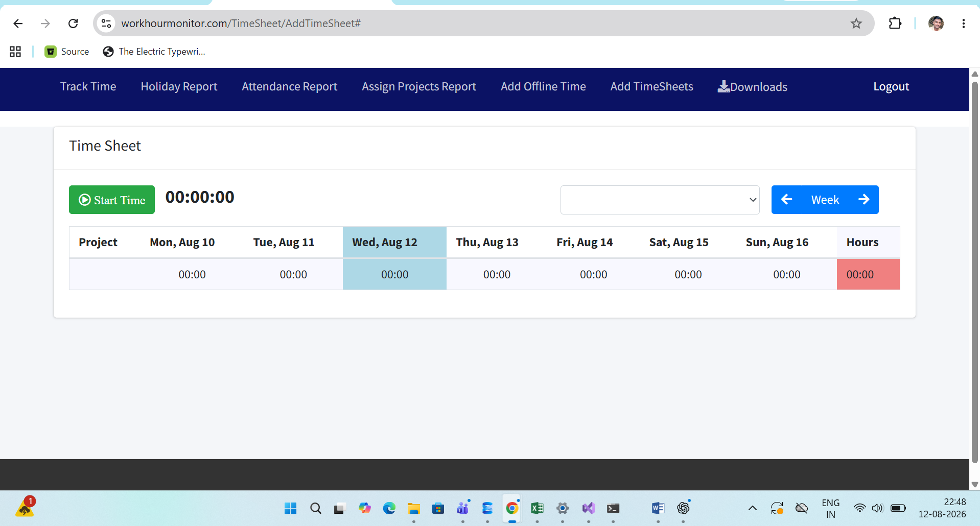Bookmark this page with star icon
980x526 pixels.
point(856,23)
